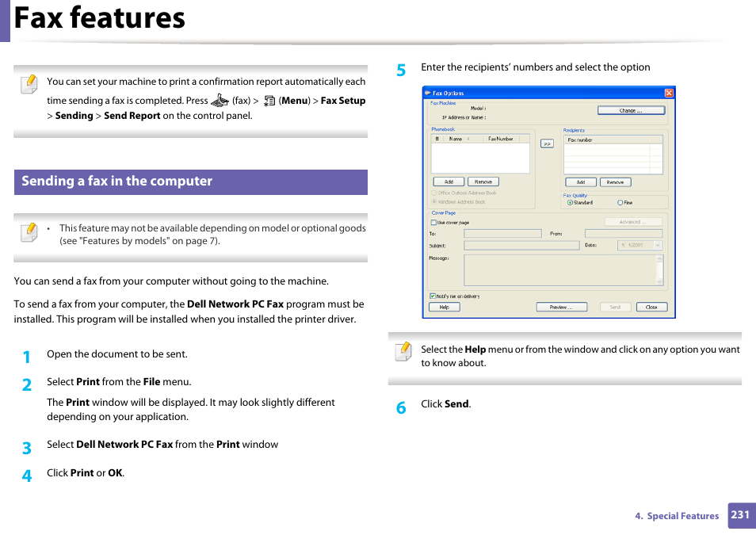The image size is (756, 535).
Task: Toggle Notify me on delivery checkbox
Action: (433, 296)
